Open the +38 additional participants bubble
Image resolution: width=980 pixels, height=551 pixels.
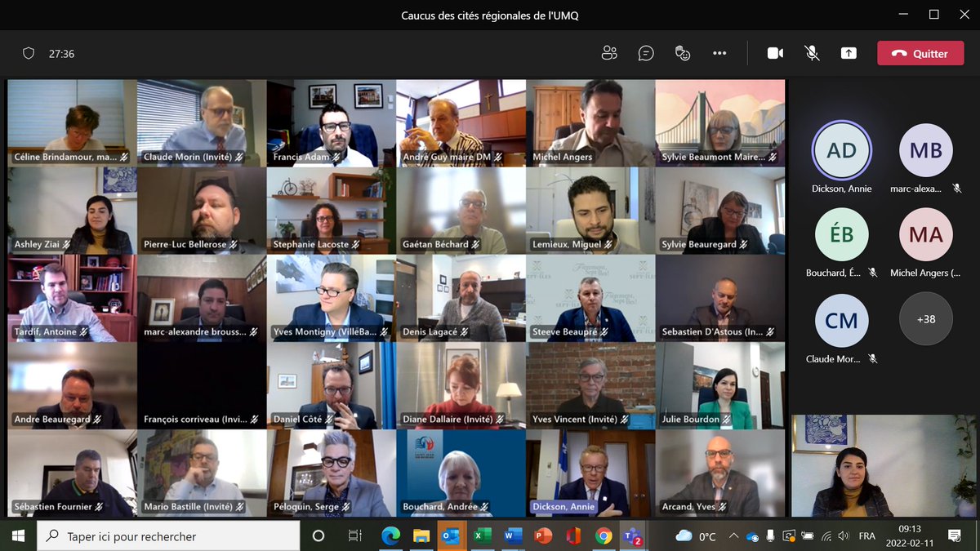pyautogui.click(x=926, y=319)
